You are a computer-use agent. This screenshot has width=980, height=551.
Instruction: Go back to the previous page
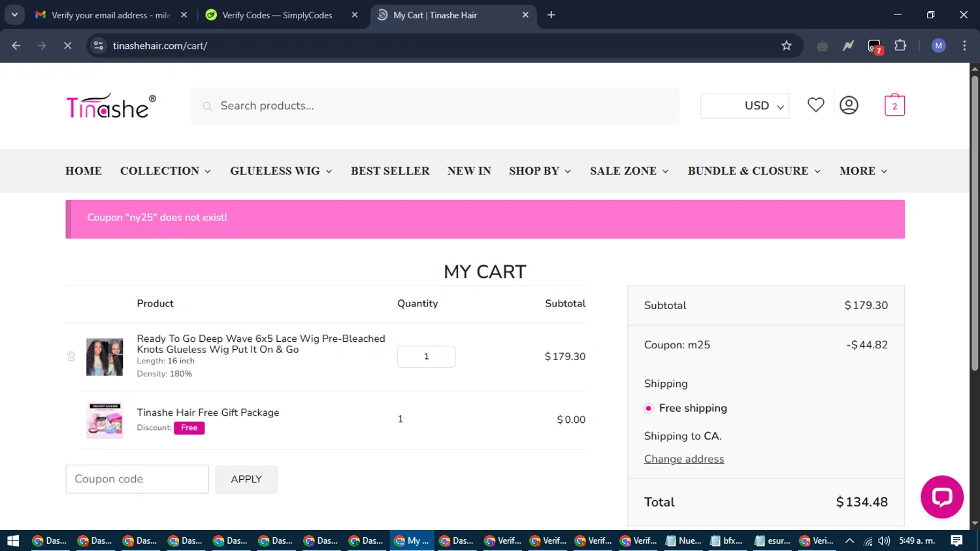[x=16, y=46]
